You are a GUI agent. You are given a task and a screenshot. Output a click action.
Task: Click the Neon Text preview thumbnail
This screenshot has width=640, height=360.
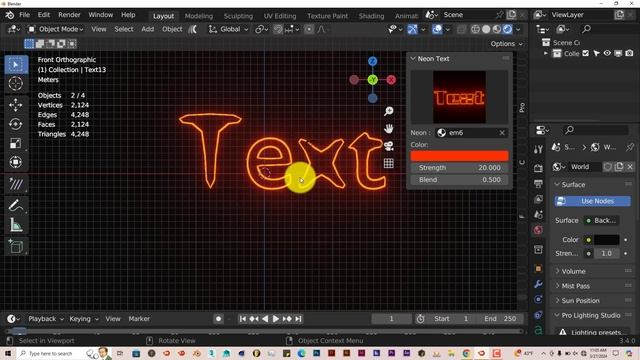click(x=459, y=97)
